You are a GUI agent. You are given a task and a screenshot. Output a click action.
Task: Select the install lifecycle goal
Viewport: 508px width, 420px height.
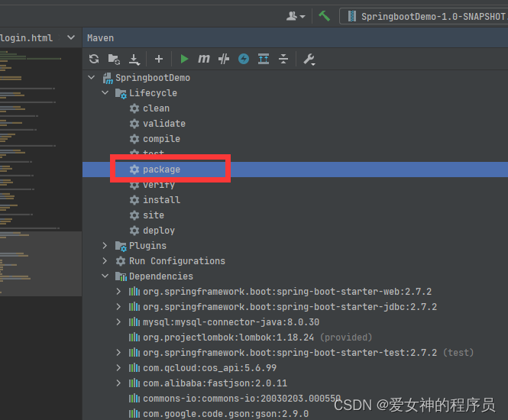click(162, 200)
